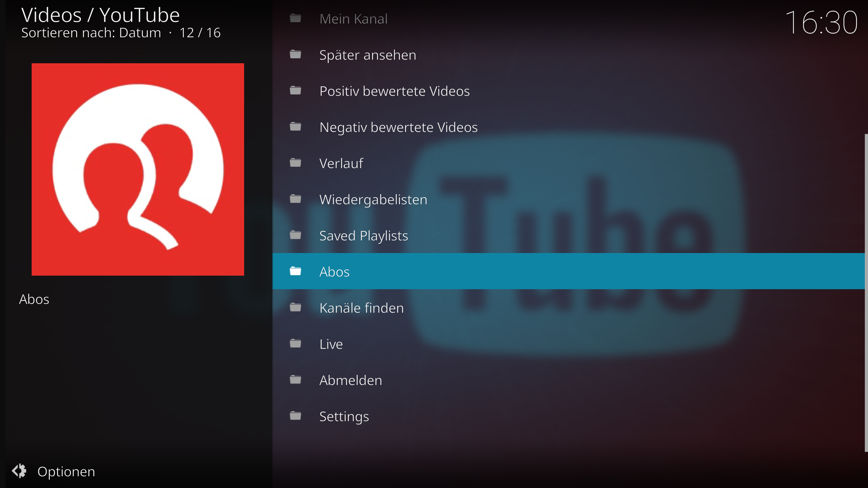Click folder icon next to Positiv bewertete Videos
Screen dimensions: 868x488
point(295,90)
